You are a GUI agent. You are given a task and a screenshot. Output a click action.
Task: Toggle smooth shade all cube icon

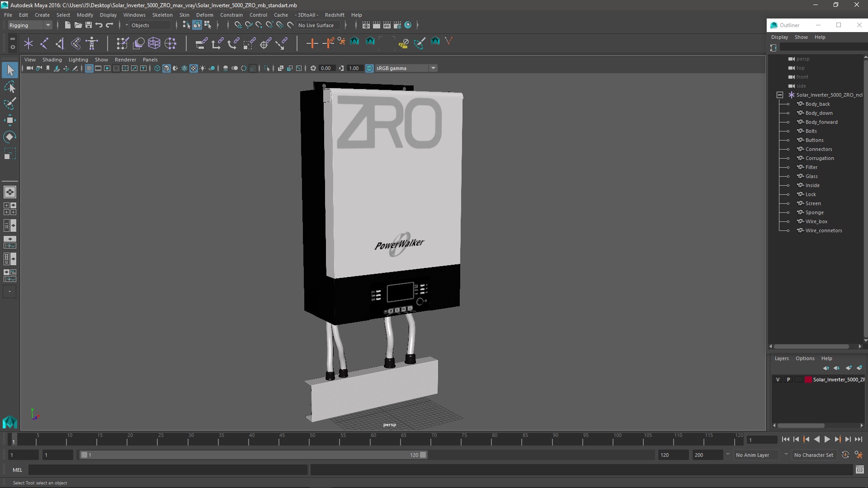[166, 68]
